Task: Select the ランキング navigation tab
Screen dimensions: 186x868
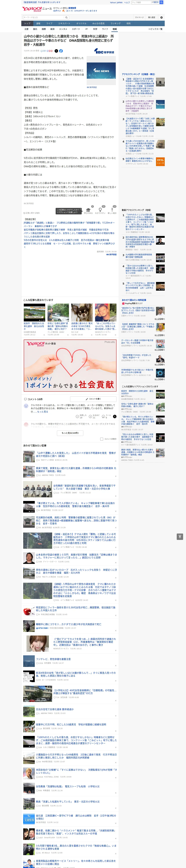Action: (x=115, y=23)
